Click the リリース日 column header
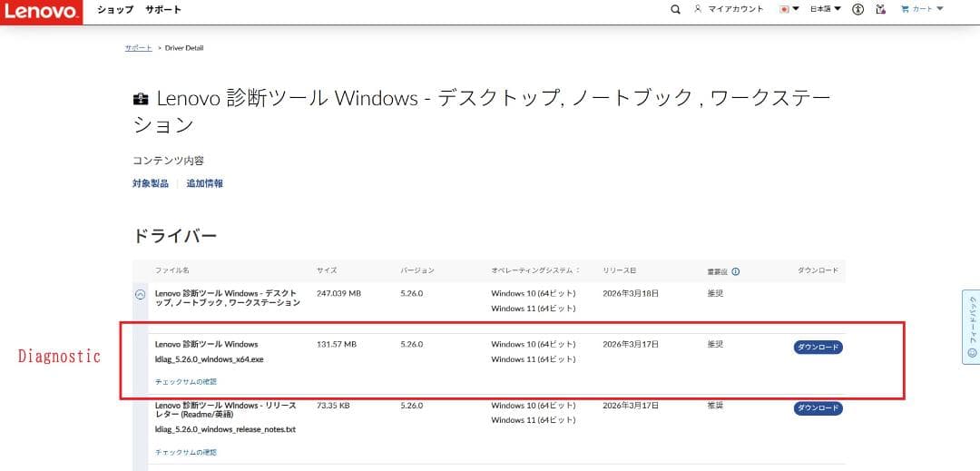This screenshot has height=471, width=980. pyautogui.click(x=620, y=270)
